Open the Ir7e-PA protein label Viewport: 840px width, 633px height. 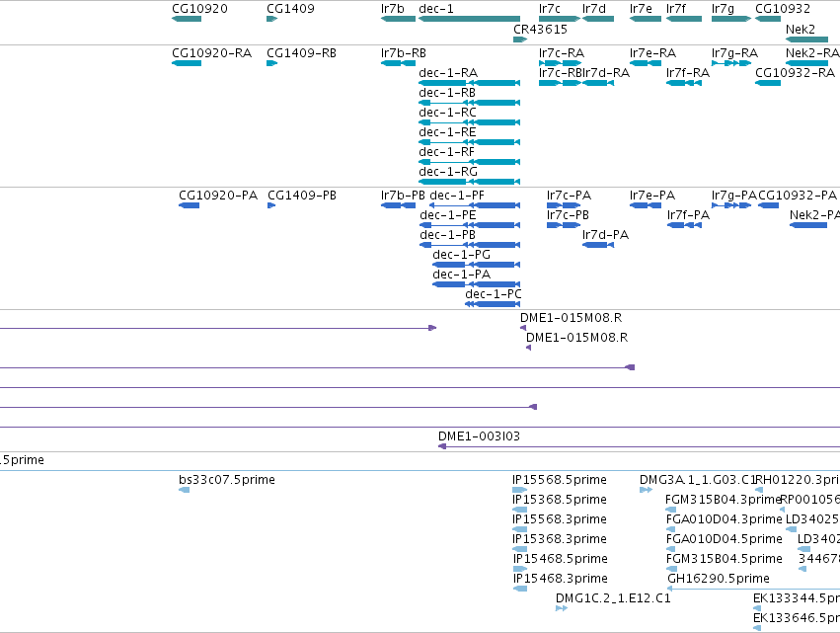pyautogui.click(x=652, y=196)
